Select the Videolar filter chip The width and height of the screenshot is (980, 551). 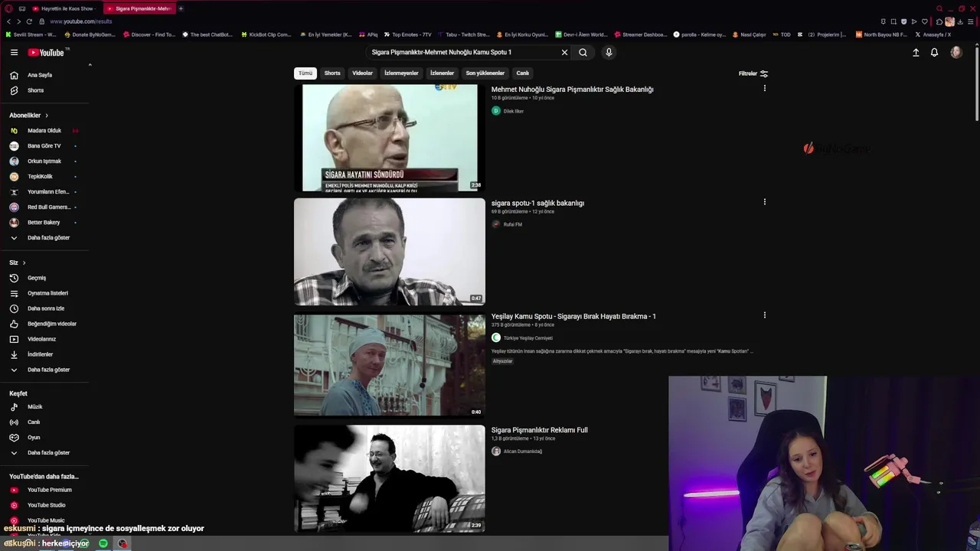(362, 73)
